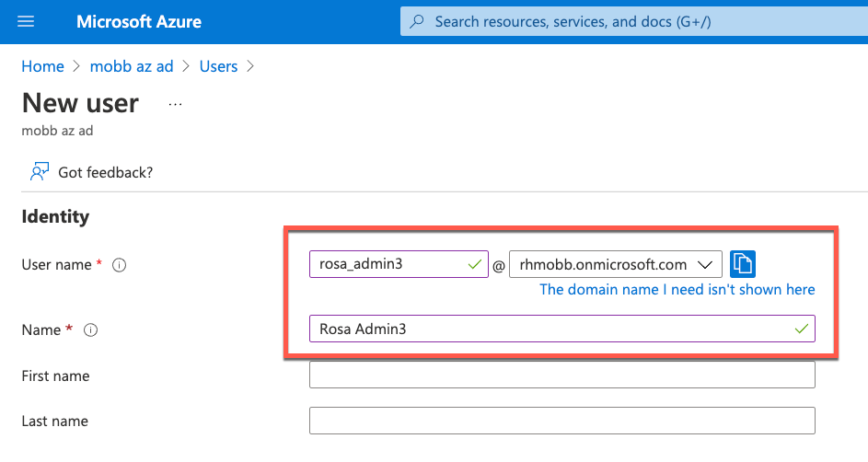The image size is (868, 462).
Task: Open the ellipsis more options menu
Action: click(x=175, y=104)
